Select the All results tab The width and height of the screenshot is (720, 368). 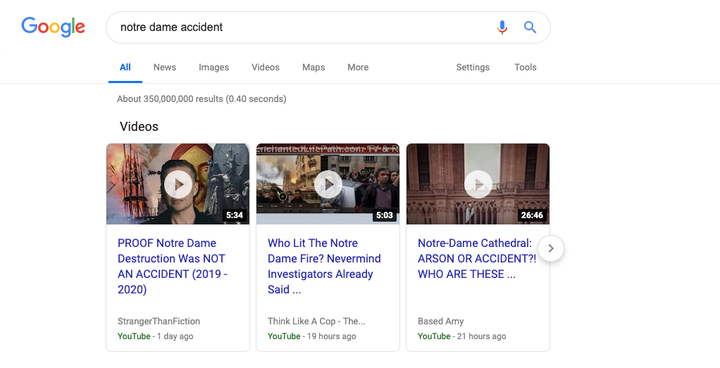pyautogui.click(x=125, y=67)
